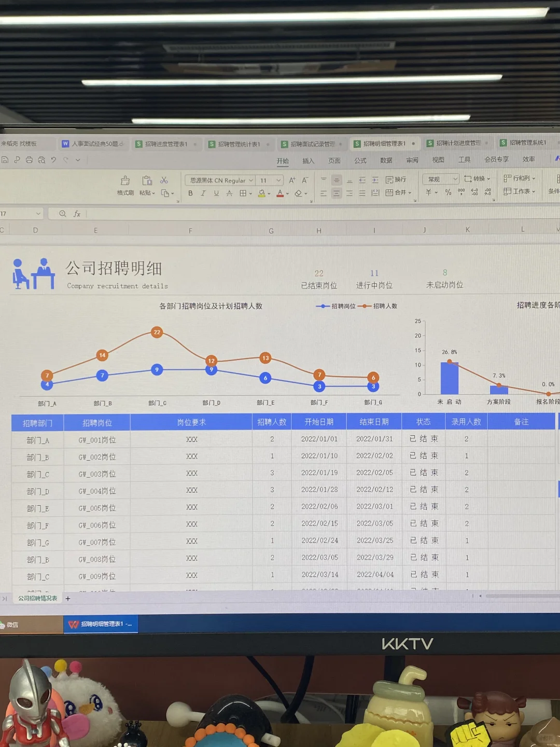The image size is (560, 747).
Task: Open the 开始 (Home) ribbon tab
Action: [283, 161]
